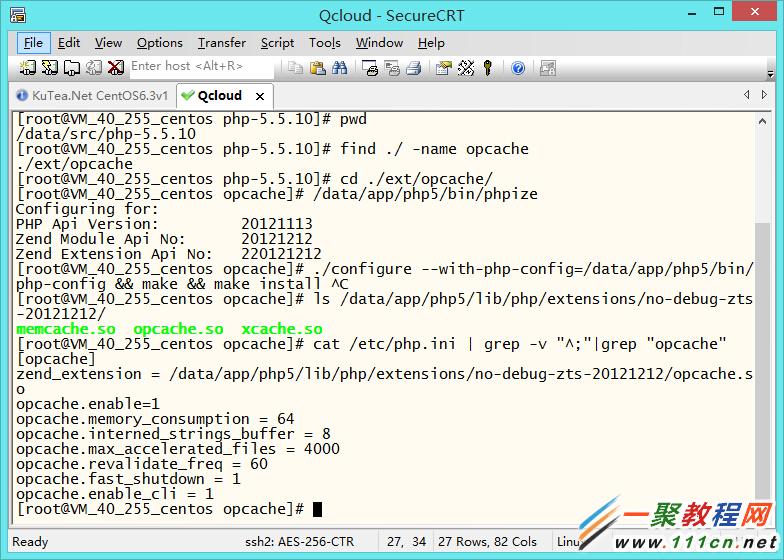The width and height of the screenshot is (784, 560).
Task: Click the green xcache.so filename
Action: [282, 329]
